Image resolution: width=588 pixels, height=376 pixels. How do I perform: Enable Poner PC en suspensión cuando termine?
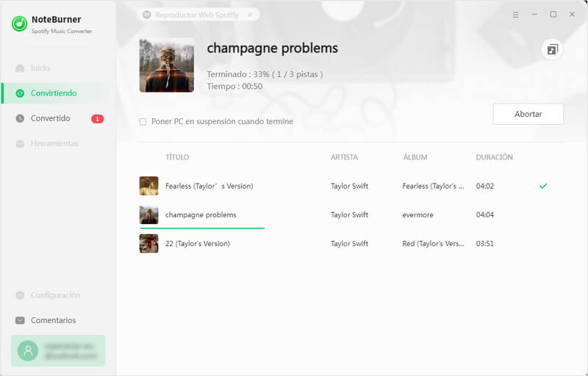tap(143, 122)
